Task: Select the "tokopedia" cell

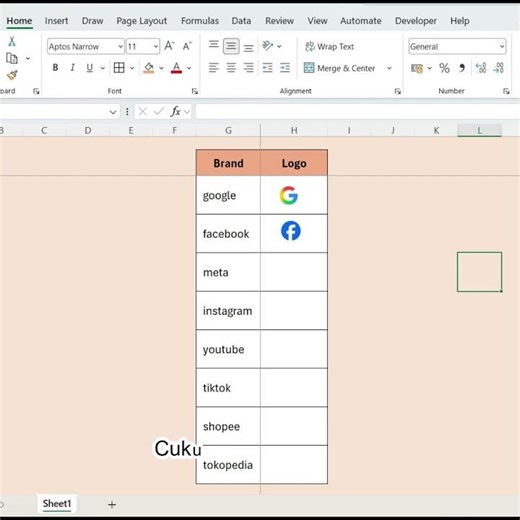Action: tap(228, 465)
